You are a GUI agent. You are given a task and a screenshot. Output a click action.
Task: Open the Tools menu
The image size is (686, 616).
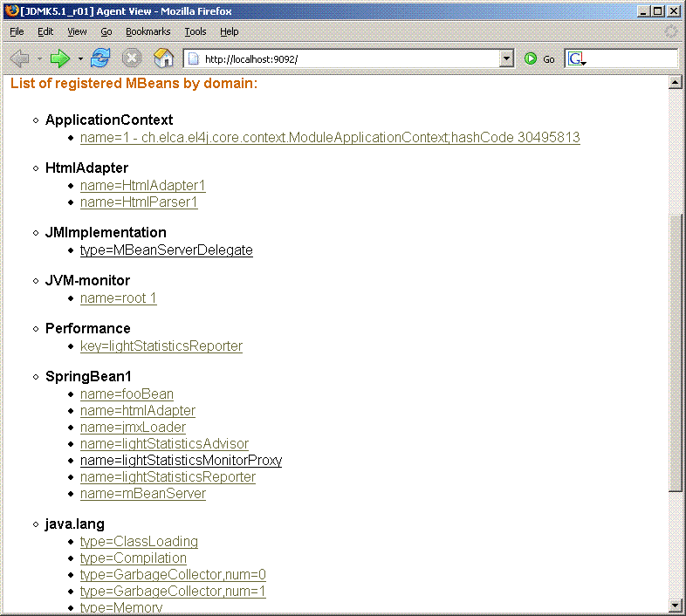[x=196, y=31]
